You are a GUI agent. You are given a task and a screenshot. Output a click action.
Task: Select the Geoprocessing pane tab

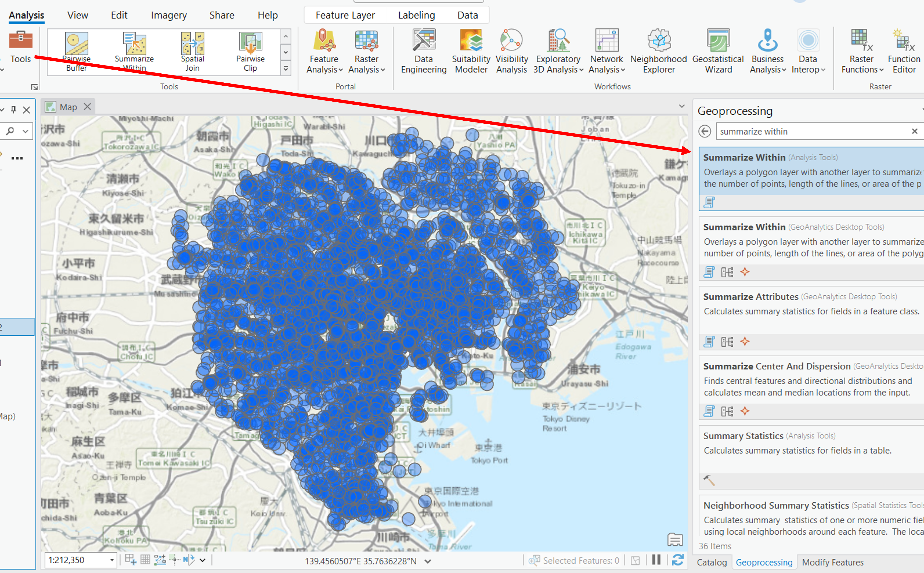pos(764,562)
